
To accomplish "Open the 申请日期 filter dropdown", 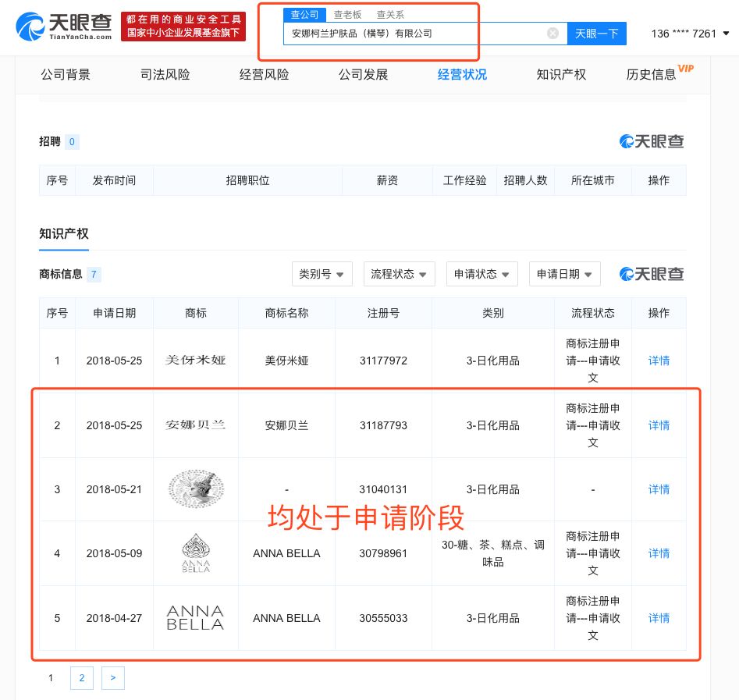I will tap(564, 273).
